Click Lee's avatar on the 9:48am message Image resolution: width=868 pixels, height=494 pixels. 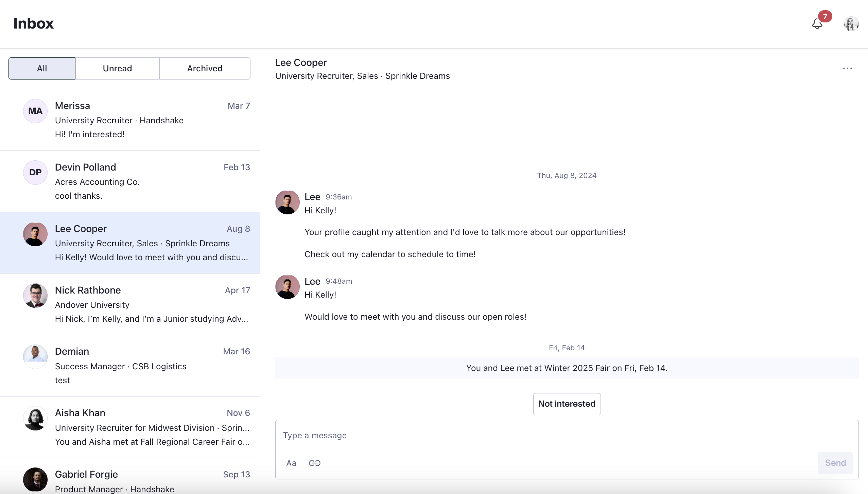(x=288, y=287)
